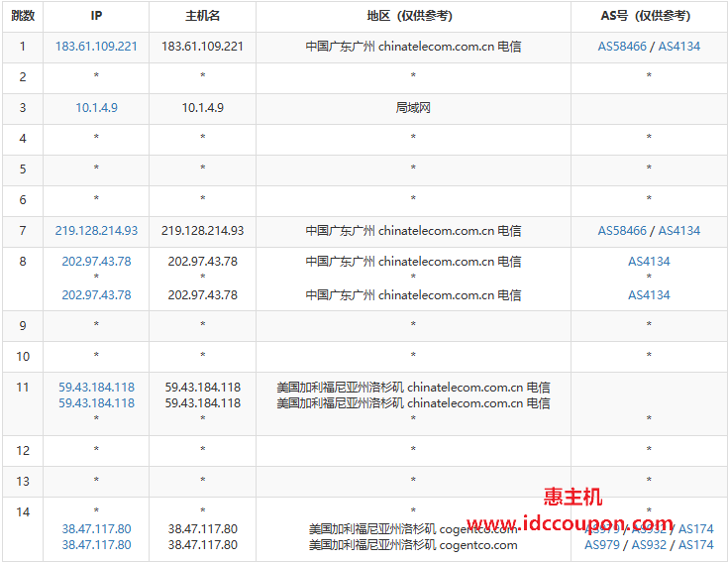
Task: Select hostname cell 10.1.4.9 in hop 3
Action: point(202,108)
